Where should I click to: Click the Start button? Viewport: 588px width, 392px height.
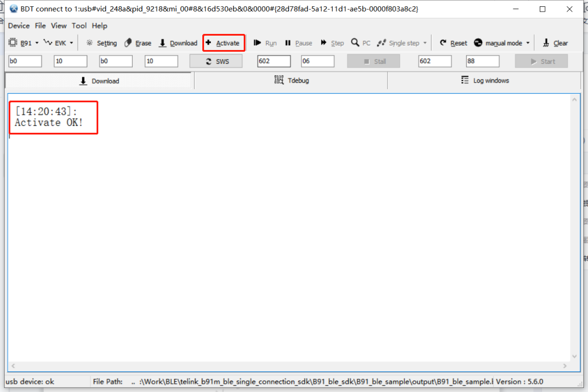tap(541, 62)
